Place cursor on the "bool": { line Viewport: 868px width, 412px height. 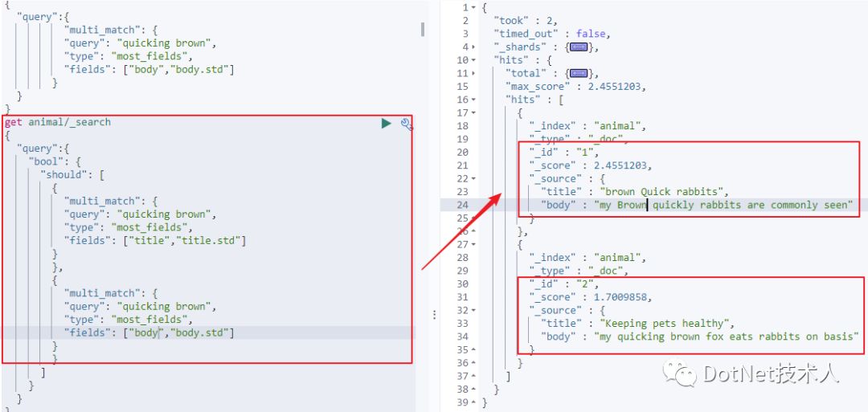coord(55,161)
